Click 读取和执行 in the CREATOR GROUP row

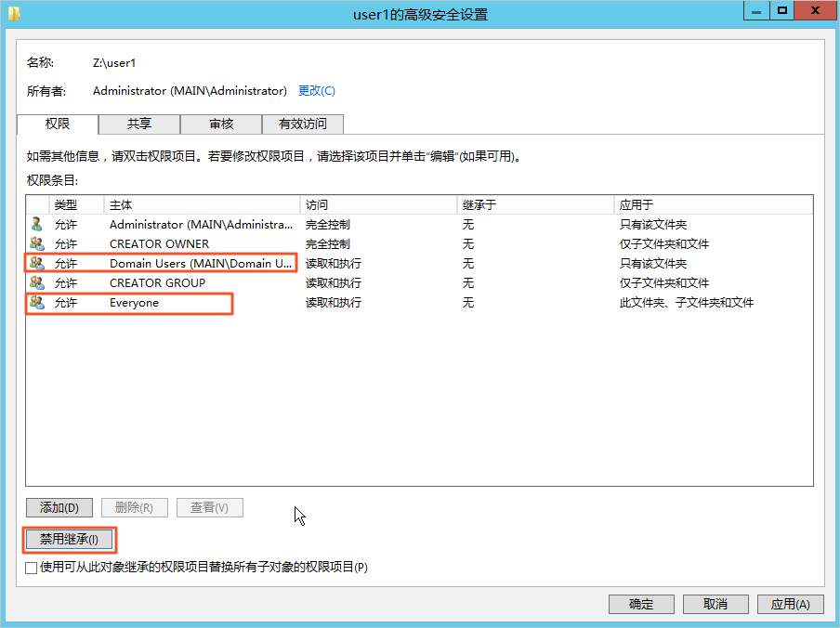[x=334, y=282]
